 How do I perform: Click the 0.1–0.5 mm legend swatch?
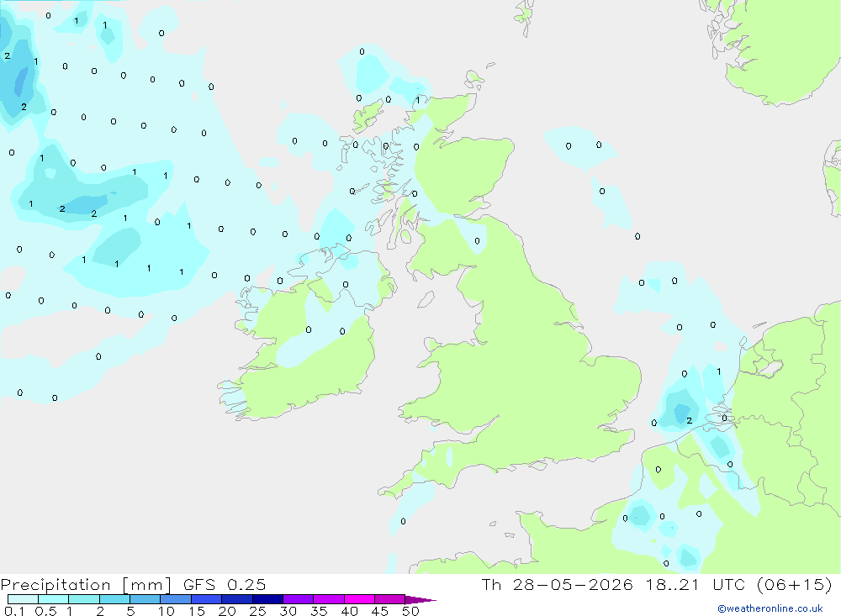tap(23, 599)
